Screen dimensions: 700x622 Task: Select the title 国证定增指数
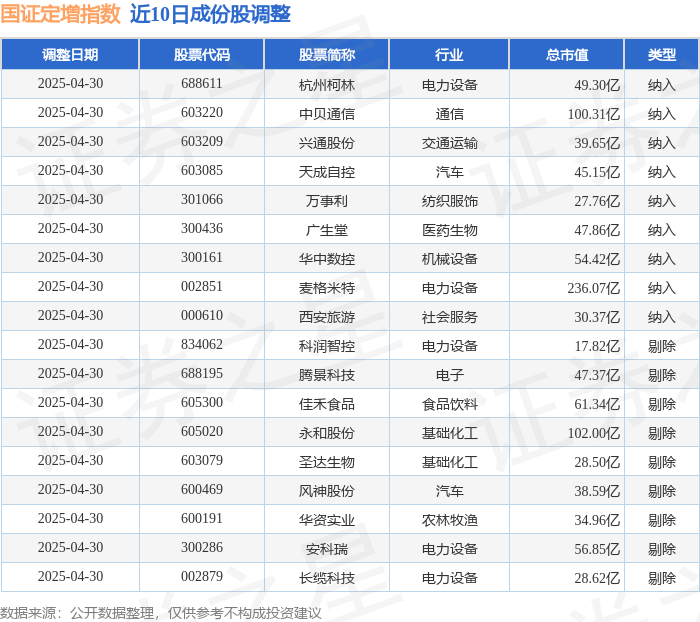click(x=61, y=14)
